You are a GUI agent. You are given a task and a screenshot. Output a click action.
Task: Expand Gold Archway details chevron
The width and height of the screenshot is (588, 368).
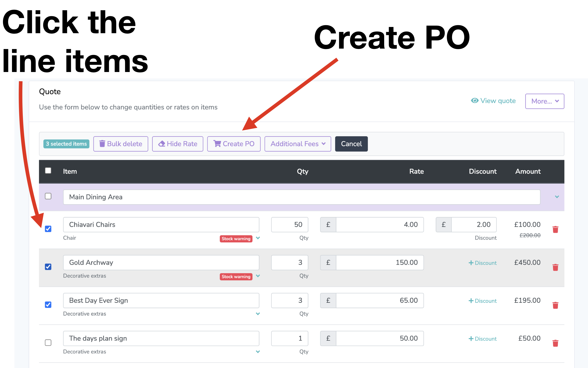coord(258,276)
